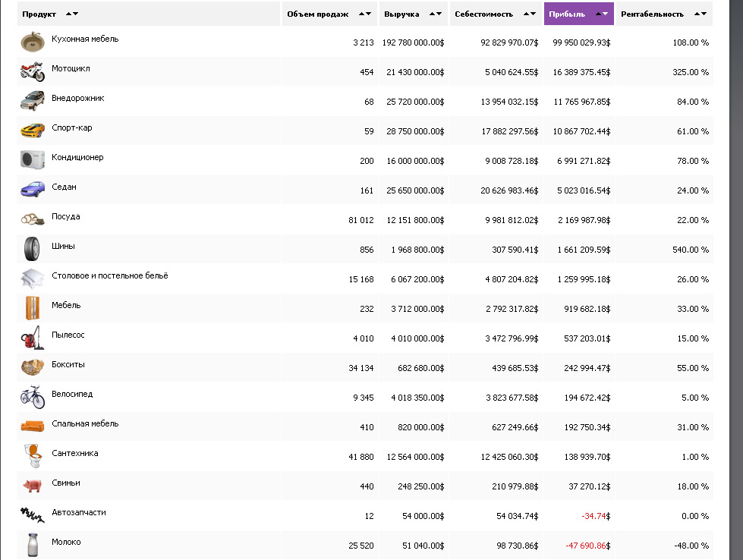Viewport: 743px width, 560px height.
Task: Click the motorcycle product icon
Action: coord(32,71)
